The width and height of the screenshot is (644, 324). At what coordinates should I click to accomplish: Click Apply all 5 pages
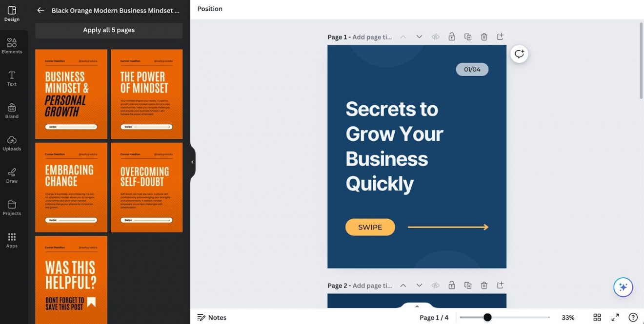[108, 30]
